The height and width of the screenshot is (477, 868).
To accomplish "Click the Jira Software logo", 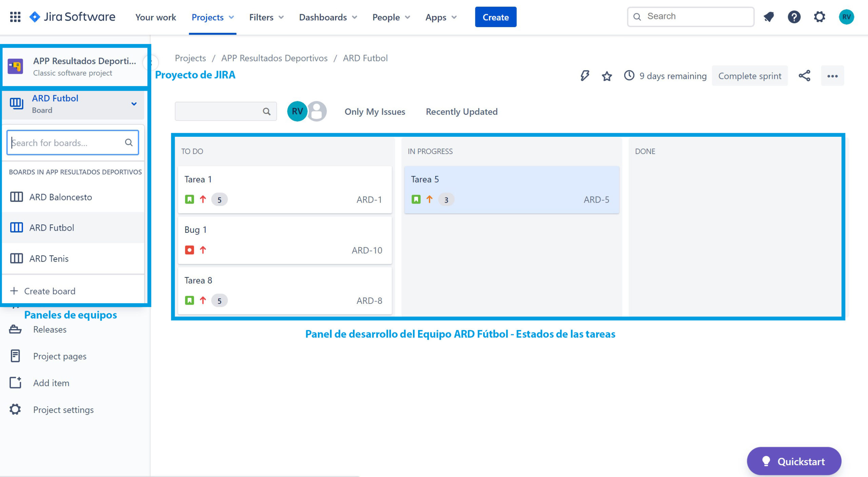I will [72, 17].
